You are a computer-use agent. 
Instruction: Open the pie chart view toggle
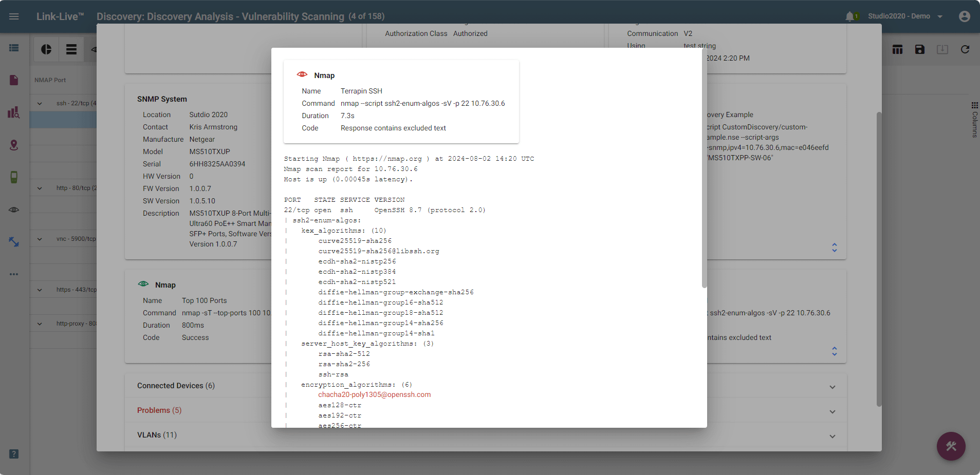point(46,49)
